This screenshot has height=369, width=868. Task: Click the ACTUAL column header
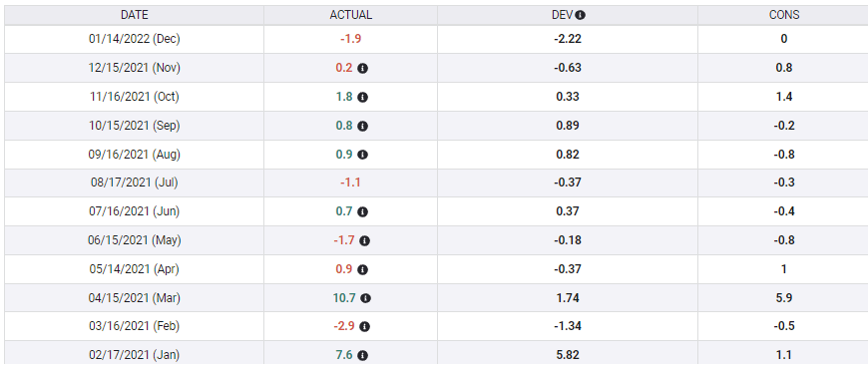351,15
